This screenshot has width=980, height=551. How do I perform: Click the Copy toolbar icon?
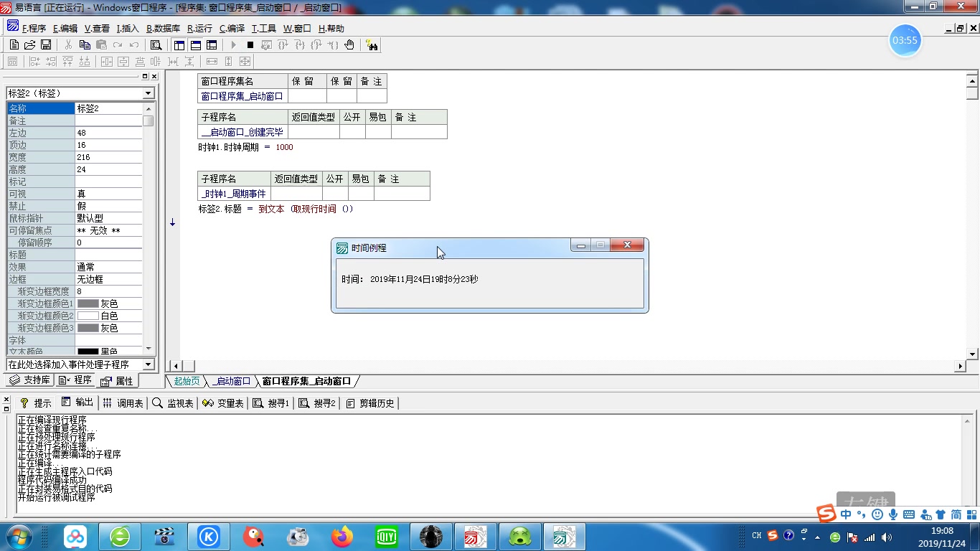[85, 45]
